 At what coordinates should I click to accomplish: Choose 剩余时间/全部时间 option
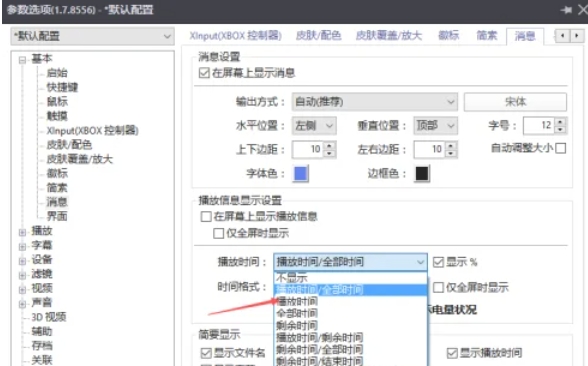[x=351, y=349]
